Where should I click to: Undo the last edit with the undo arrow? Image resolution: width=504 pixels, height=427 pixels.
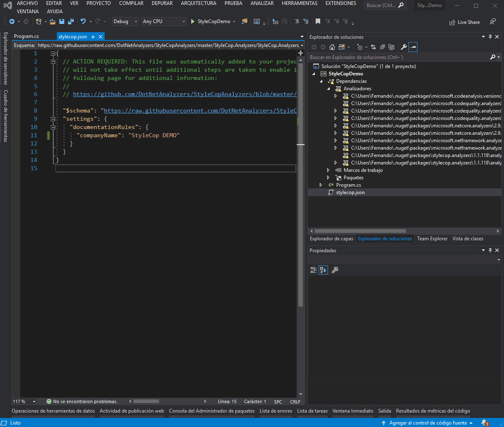tap(83, 21)
